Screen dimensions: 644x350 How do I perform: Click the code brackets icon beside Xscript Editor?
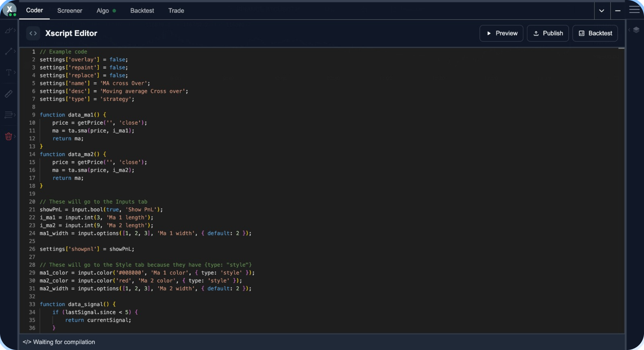[33, 33]
